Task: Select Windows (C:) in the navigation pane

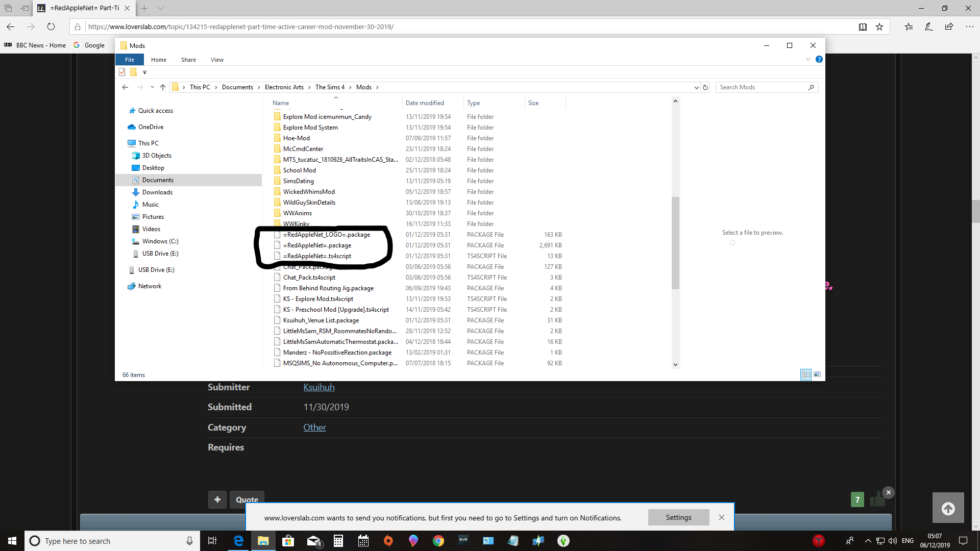Action: coord(160,241)
